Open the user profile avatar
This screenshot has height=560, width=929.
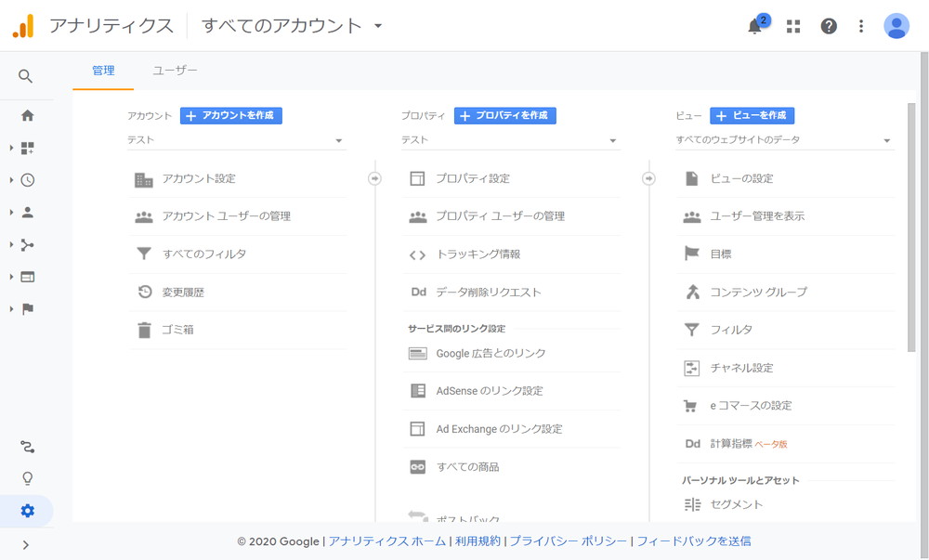pos(896,26)
